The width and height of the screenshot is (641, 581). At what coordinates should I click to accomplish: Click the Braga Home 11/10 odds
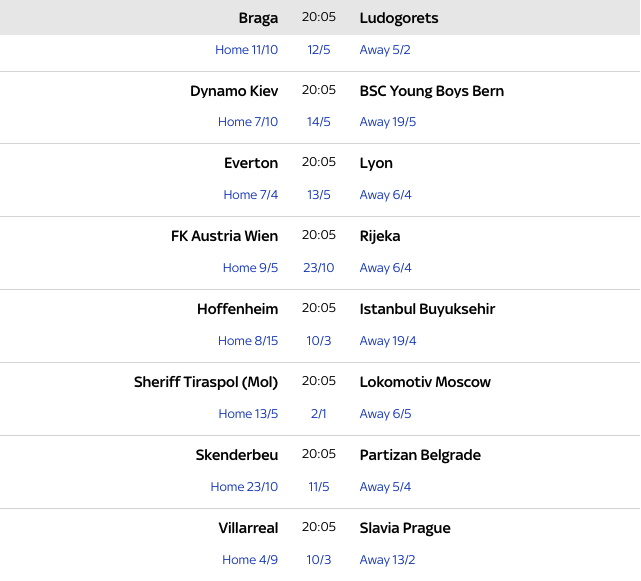[246, 50]
